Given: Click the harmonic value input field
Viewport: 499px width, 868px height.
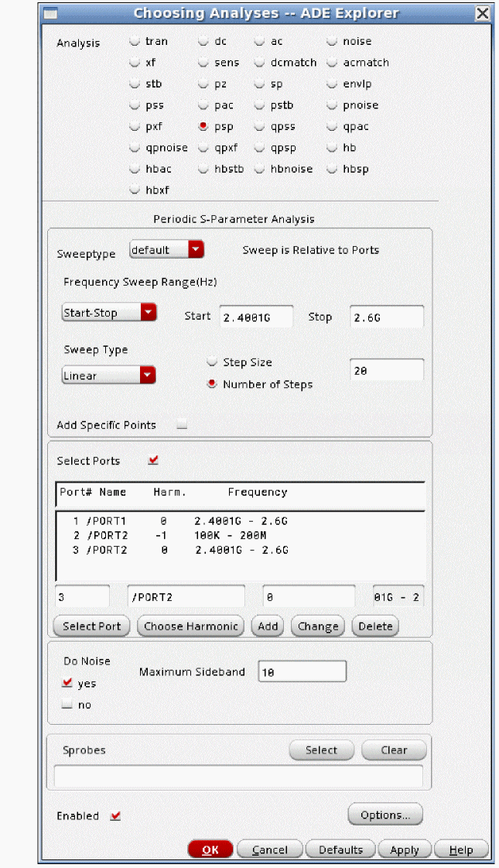Looking at the screenshot, I should [x=309, y=597].
